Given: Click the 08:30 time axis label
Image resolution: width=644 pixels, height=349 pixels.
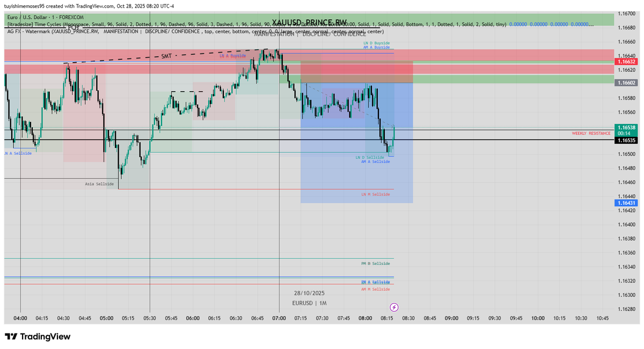Looking at the screenshot, I should [408, 318].
